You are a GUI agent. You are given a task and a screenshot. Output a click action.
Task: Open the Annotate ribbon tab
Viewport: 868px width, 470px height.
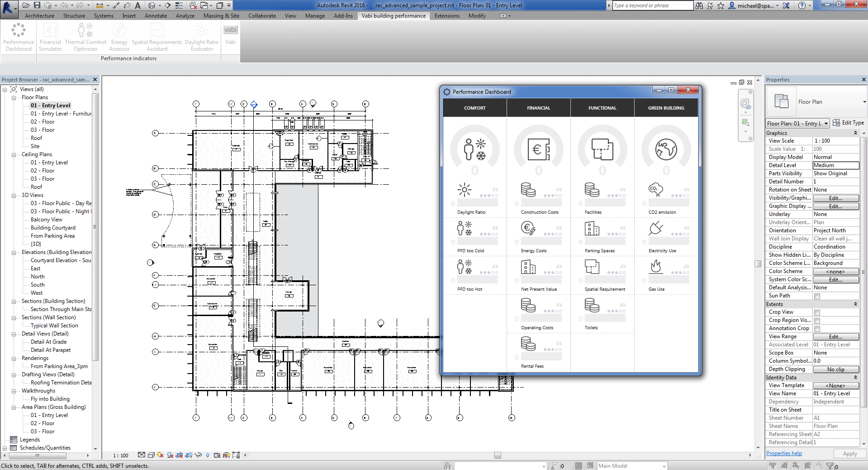(156, 16)
